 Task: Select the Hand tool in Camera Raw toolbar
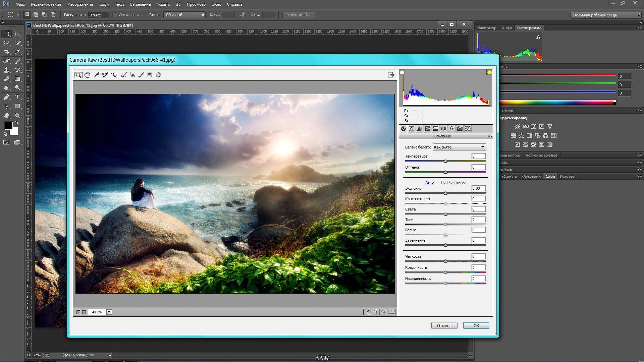pos(87,75)
